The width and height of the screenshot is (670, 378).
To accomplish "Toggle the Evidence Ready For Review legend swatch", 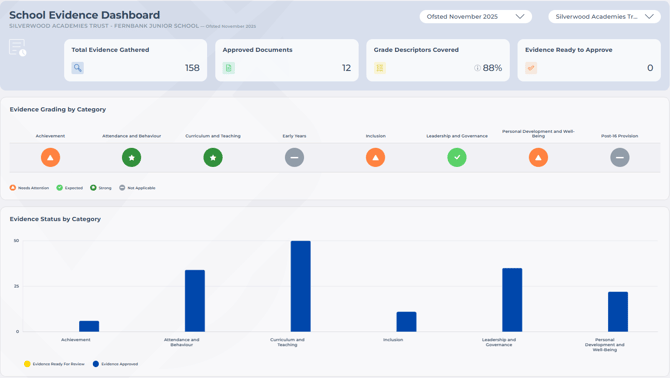I will 27,364.
